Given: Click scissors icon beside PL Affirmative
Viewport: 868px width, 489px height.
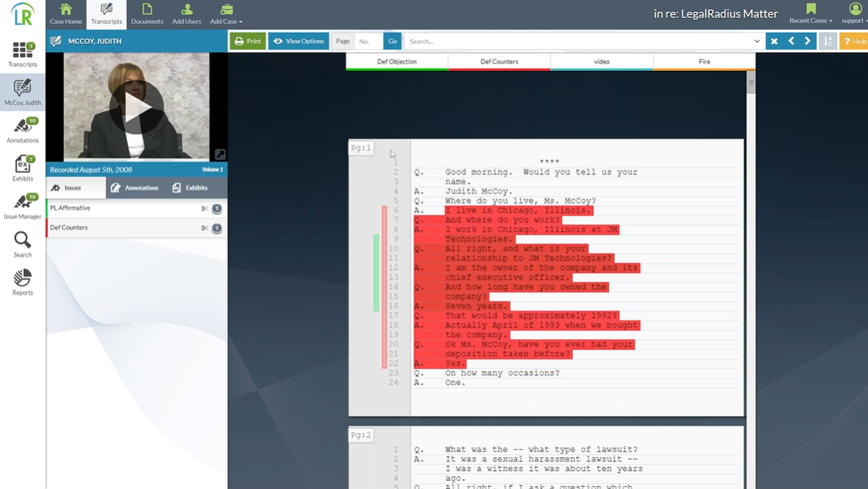Looking at the screenshot, I should (x=205, y=209).
